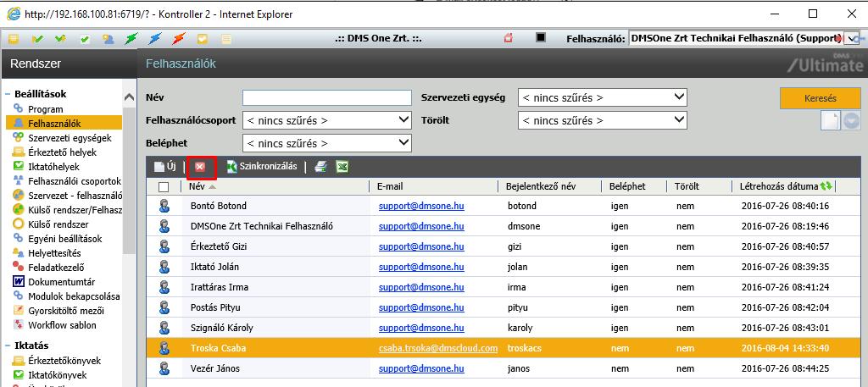The height and width of the screenshot is (387, 868).
Task: Click the Szinkronizálás toolbar button
Action: coord(263,167)
